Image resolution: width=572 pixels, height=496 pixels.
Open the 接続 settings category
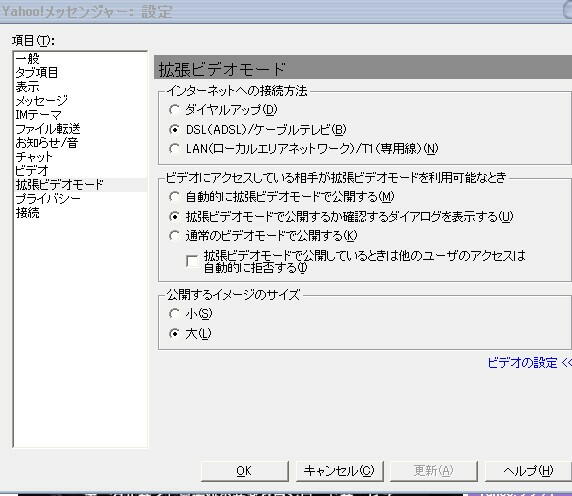(27, 213)
